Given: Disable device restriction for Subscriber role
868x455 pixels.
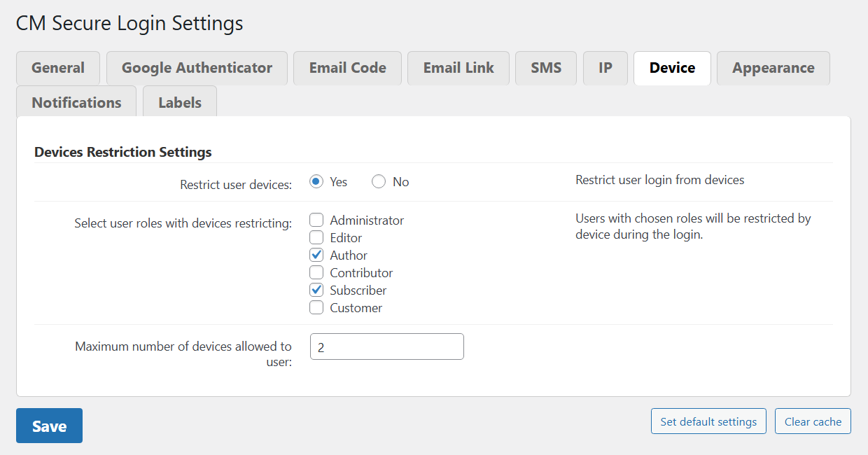Looking at the screenshot, I should pyautogui.click(x=316, y=290).
